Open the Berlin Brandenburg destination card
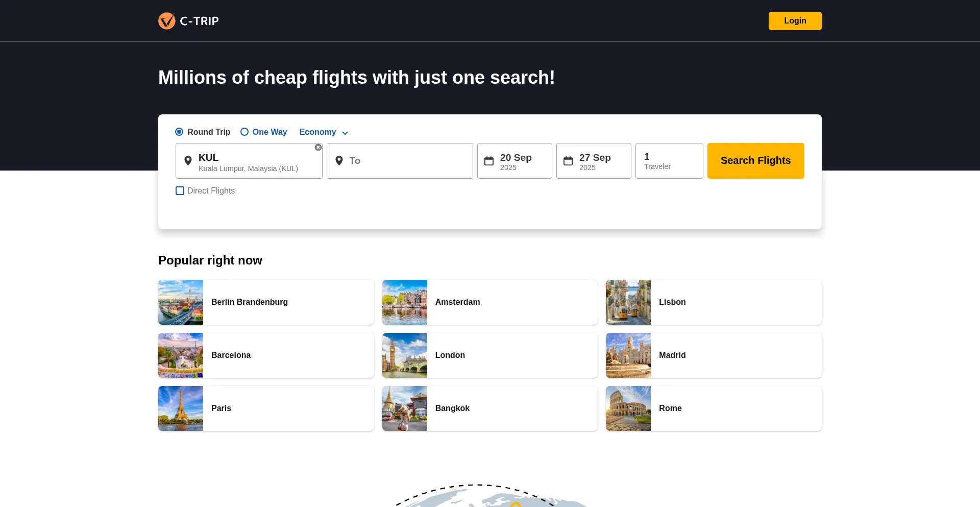The width and height of the screenshot is (980, 507). tap(266, 302)
